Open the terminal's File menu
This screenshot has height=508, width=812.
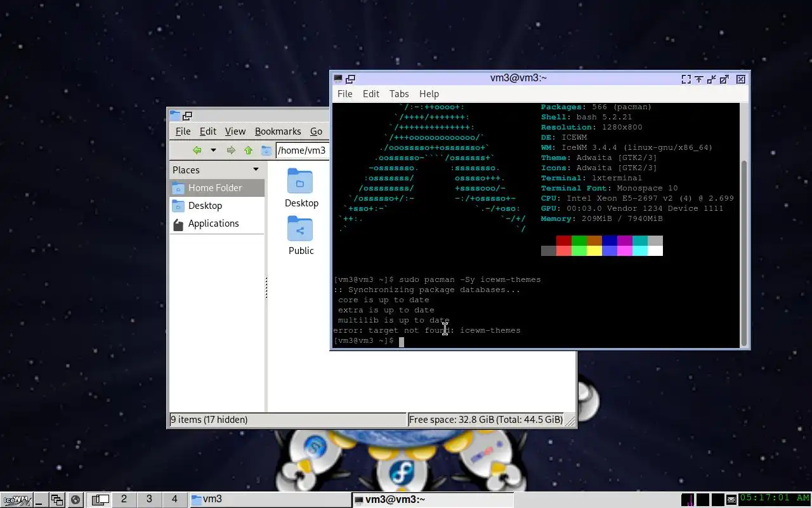[x=345, y=94]
